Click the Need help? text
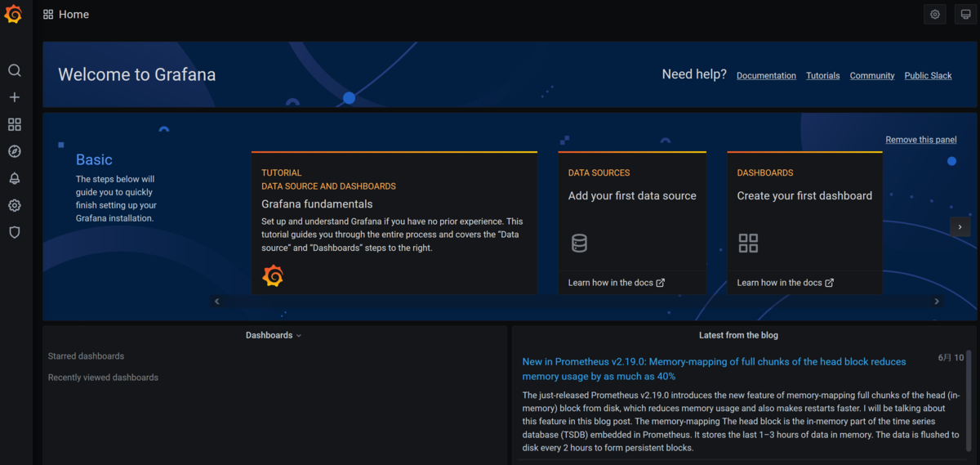Viewport: 980px width, 465px height. coord(694,74)
